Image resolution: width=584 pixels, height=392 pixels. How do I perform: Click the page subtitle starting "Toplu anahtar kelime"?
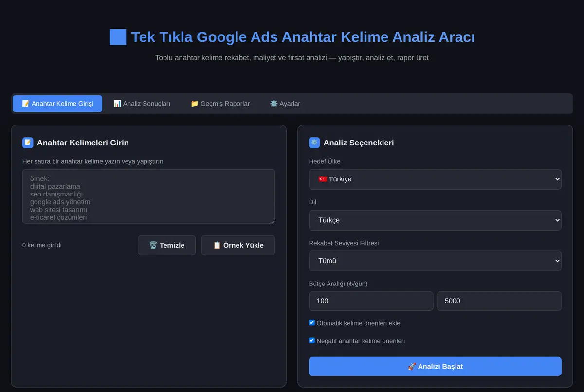(x=292, y=58)
